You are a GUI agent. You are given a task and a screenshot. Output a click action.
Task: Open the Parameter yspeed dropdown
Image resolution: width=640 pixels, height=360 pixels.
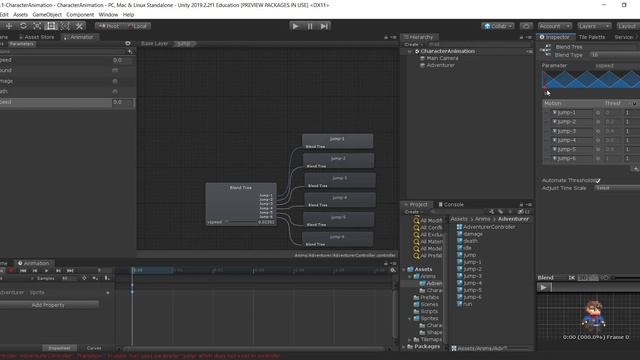click(616, 66)
